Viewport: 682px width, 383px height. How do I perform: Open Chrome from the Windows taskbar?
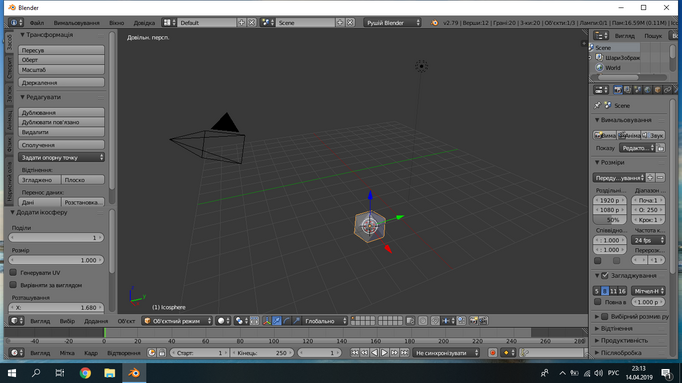(85, 373)
